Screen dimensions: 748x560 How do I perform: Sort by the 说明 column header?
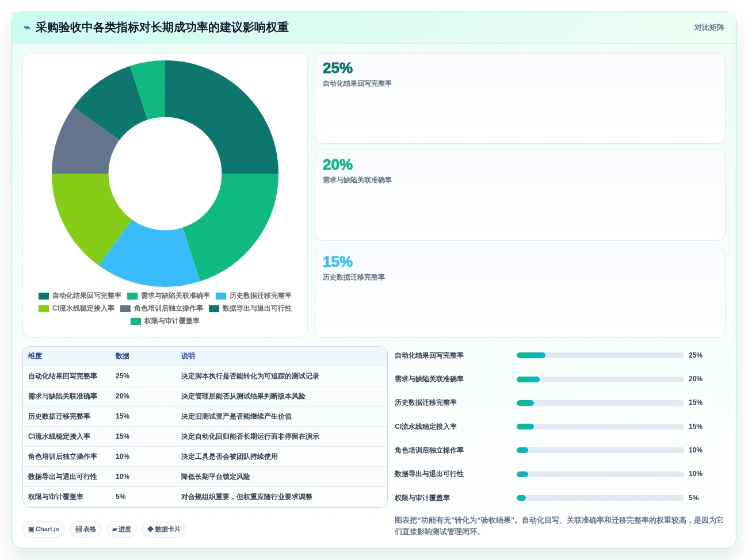click(188, 356)
